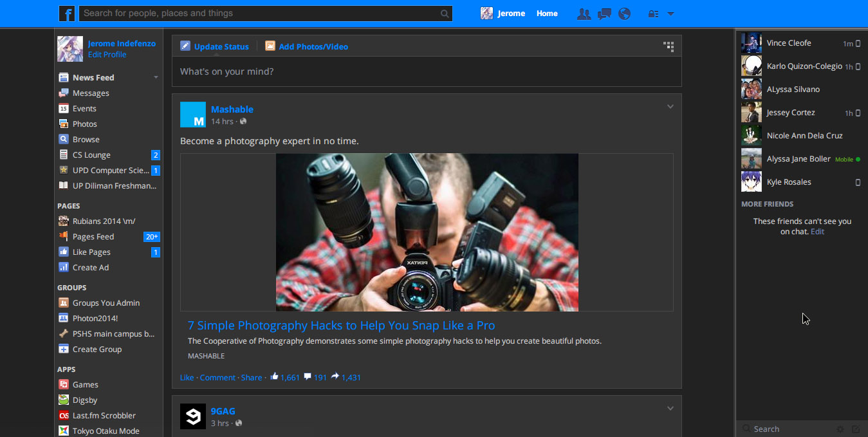Open the messages icon in top bar
868x437 pixels.
[604, 14]
